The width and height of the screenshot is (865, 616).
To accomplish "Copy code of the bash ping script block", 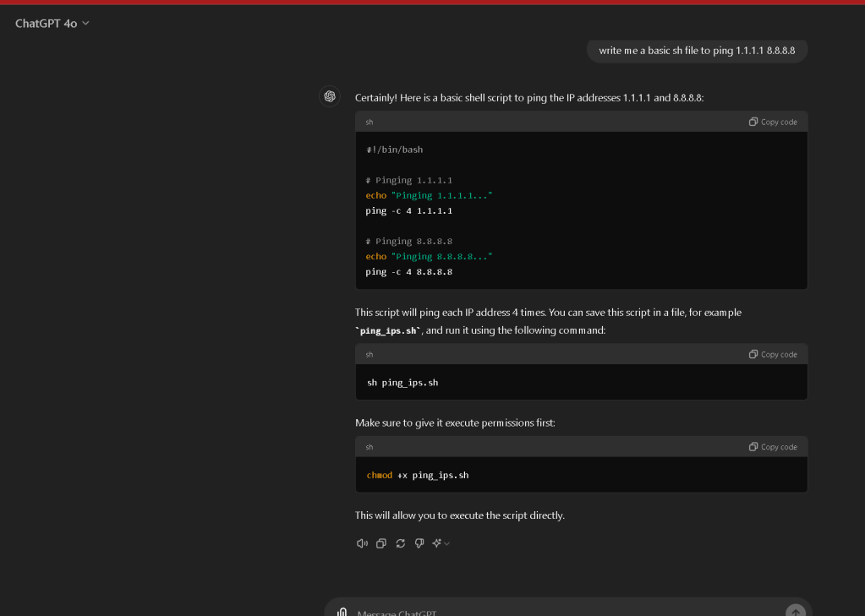I will pos(773,122).
